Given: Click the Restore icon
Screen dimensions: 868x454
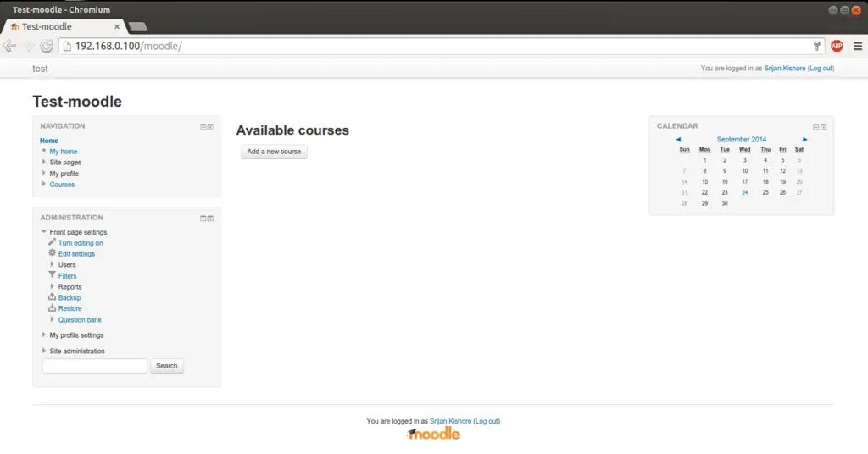Looking at the screenshot, I should pos(52,308).
